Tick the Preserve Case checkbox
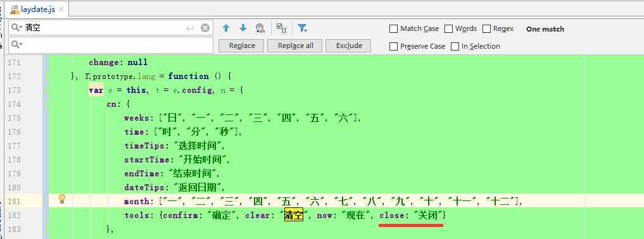644x239 pixels. tap(393, 46)
